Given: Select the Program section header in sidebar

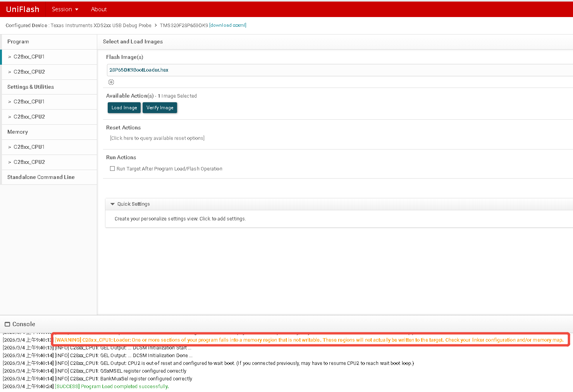Looking at the screenshot, I should (49, 42).
